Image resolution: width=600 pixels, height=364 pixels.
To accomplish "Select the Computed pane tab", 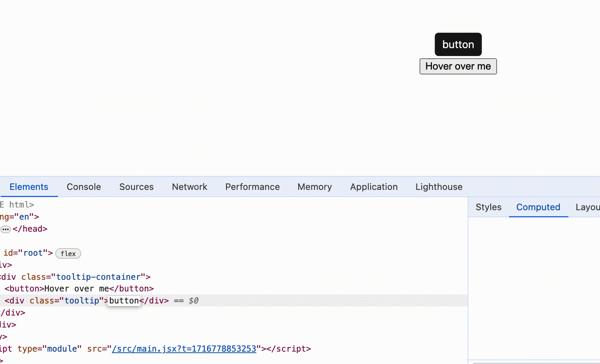I will pos(538,207).
